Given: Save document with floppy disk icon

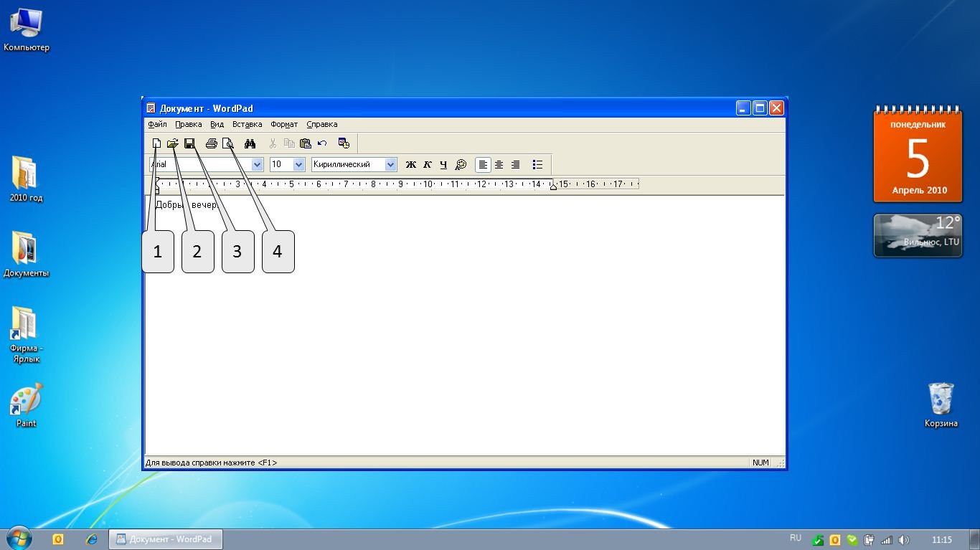Looking at the screenshot, I should click(189, 143).
